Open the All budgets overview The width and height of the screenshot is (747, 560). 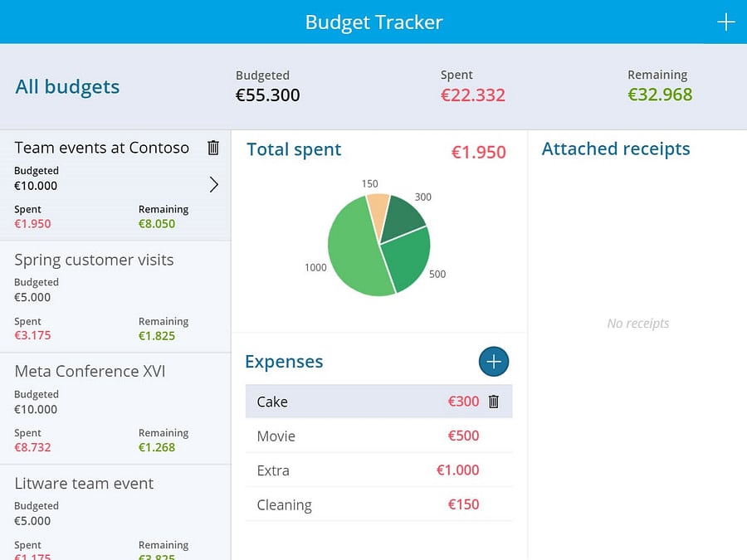66,86
